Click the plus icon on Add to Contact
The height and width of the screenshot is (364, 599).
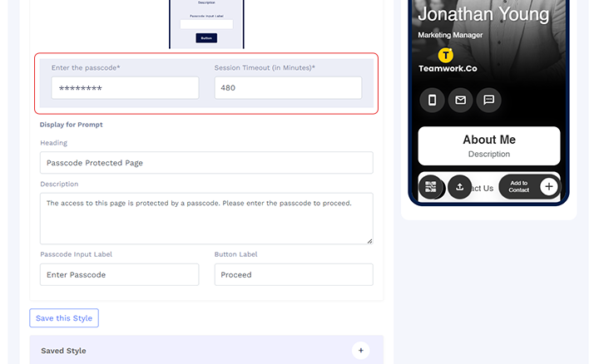coord(548,187)
